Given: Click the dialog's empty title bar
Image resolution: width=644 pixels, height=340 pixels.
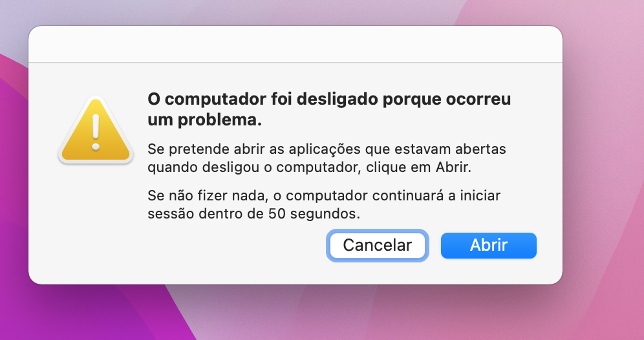Looking at the screenshot, I should (295, 45).
